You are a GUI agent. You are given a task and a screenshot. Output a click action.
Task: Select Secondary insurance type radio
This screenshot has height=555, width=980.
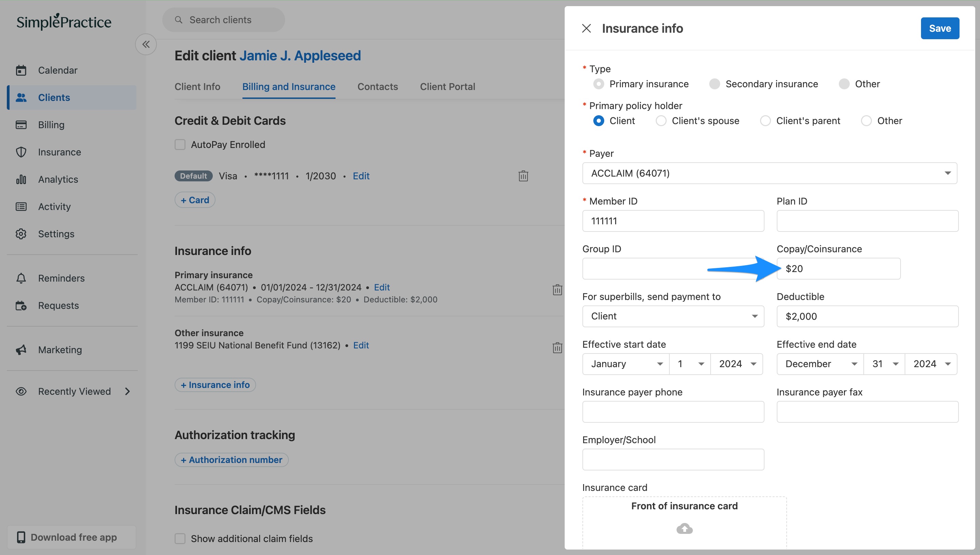click(x=714, y=84)
